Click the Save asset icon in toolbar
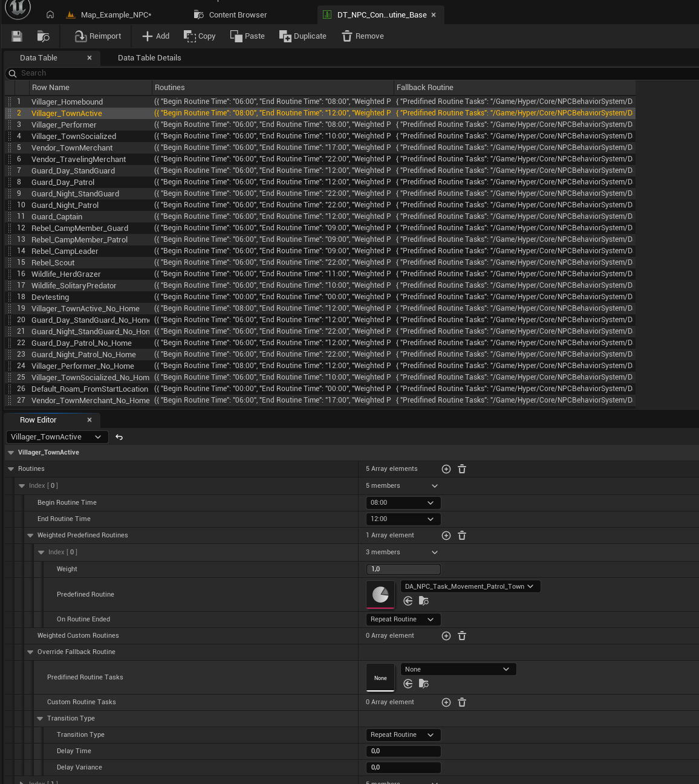 [17, 36]
